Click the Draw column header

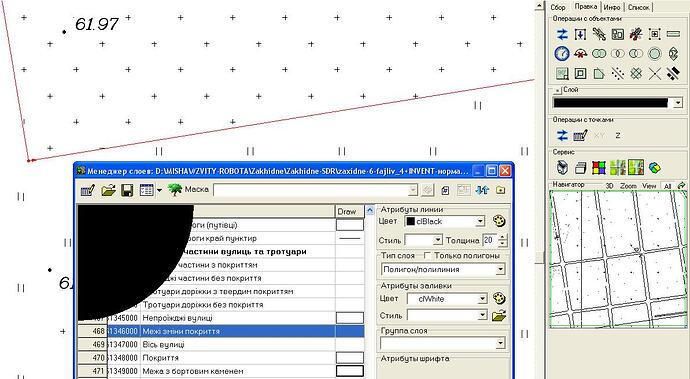click(349, 212)
